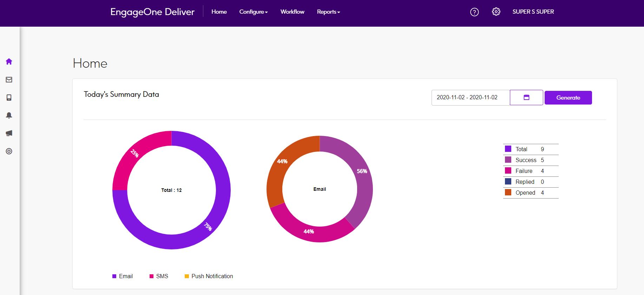Select the 25% SMS segment of donut
644x295 pixels.
pyautogui.click(x=135, y=154)
